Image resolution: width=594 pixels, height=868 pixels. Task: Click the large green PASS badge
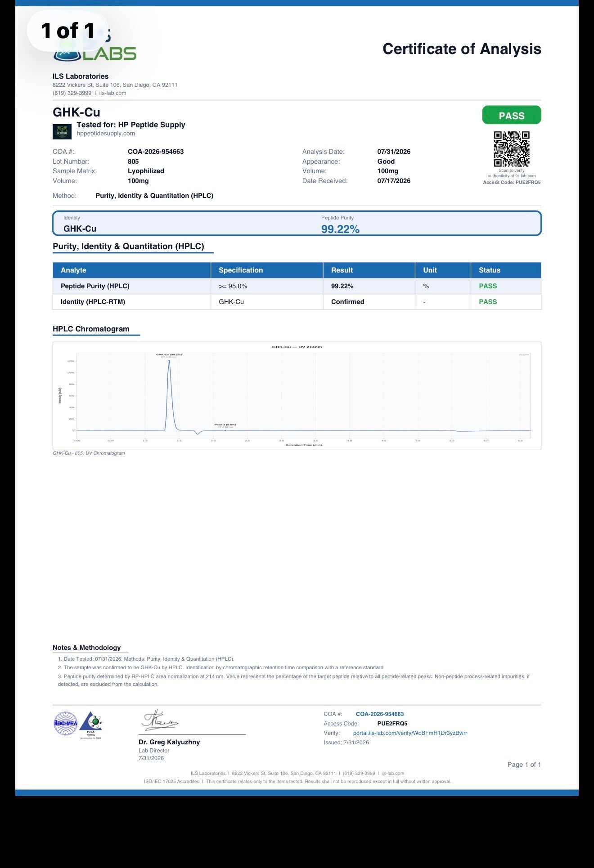tap(512, 115)
